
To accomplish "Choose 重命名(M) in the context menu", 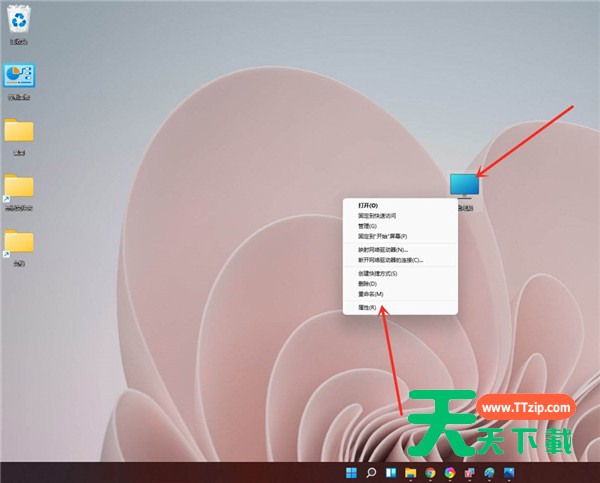I will tap(371, 294).
